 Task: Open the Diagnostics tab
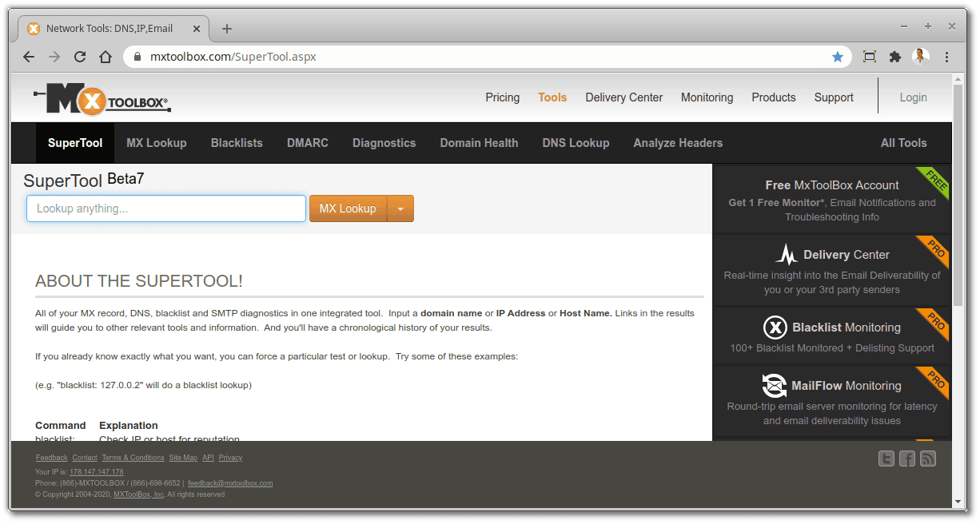[x=384, y=143]
